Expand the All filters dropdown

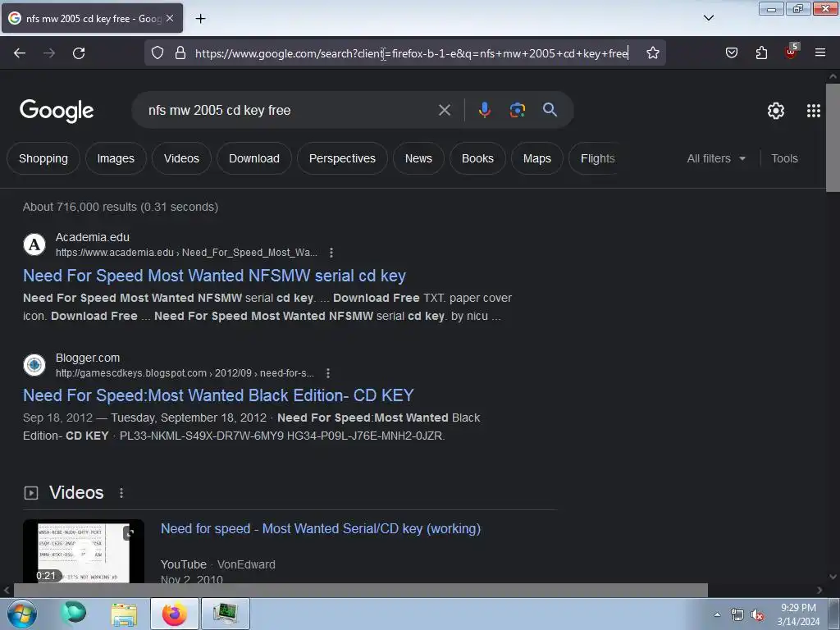716,158
